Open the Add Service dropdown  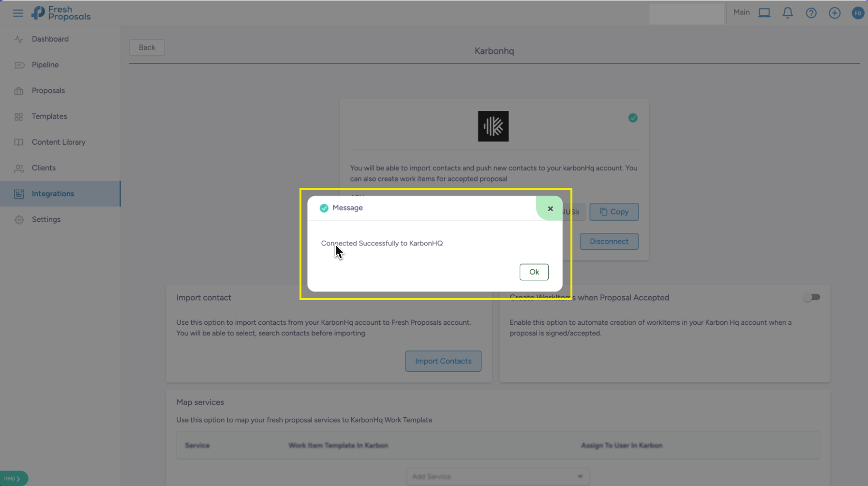click(x=498, y=477)
